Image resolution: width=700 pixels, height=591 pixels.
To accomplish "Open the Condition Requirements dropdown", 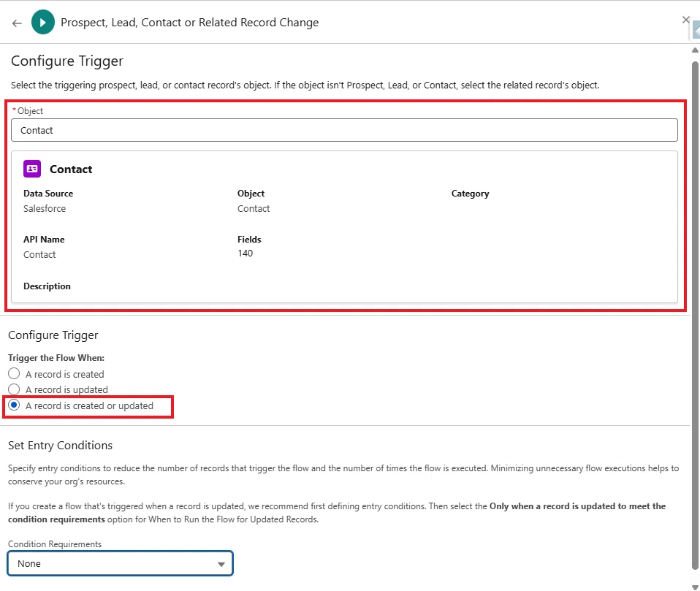I will coord(120,563).
